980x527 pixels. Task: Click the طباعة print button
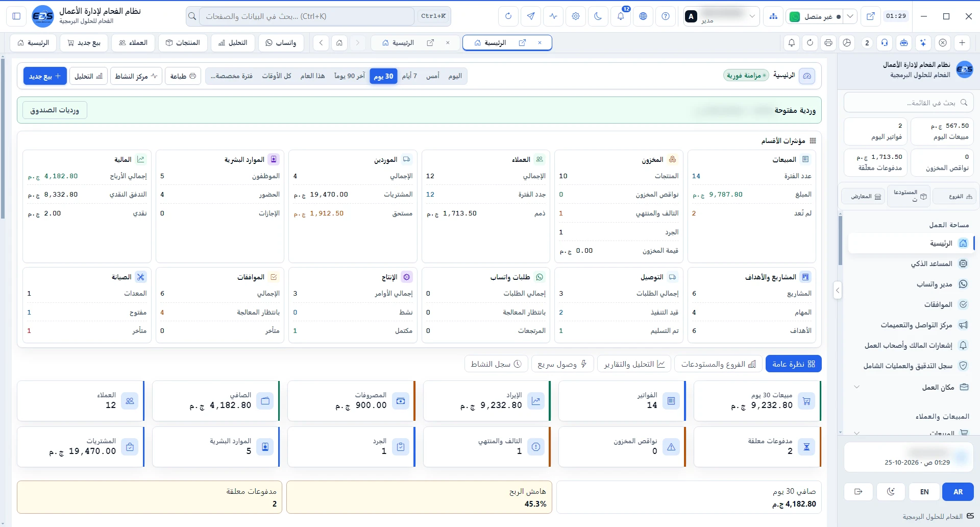pos(183,76)
